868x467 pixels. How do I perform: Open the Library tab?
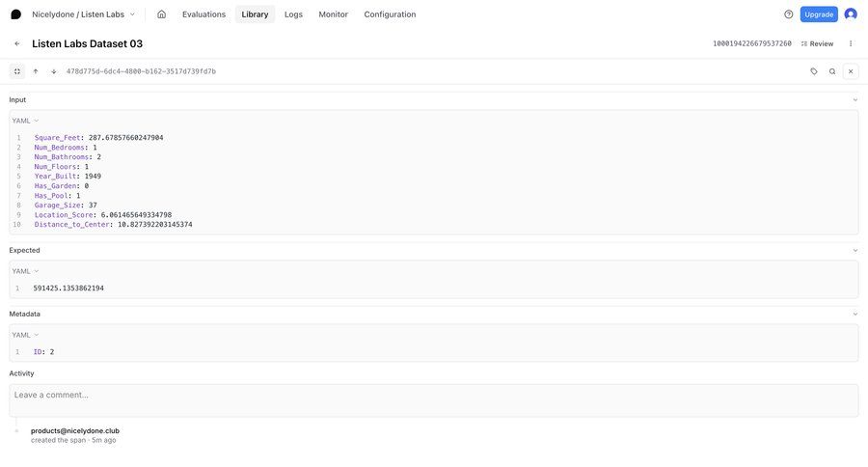tap(255, 14)
